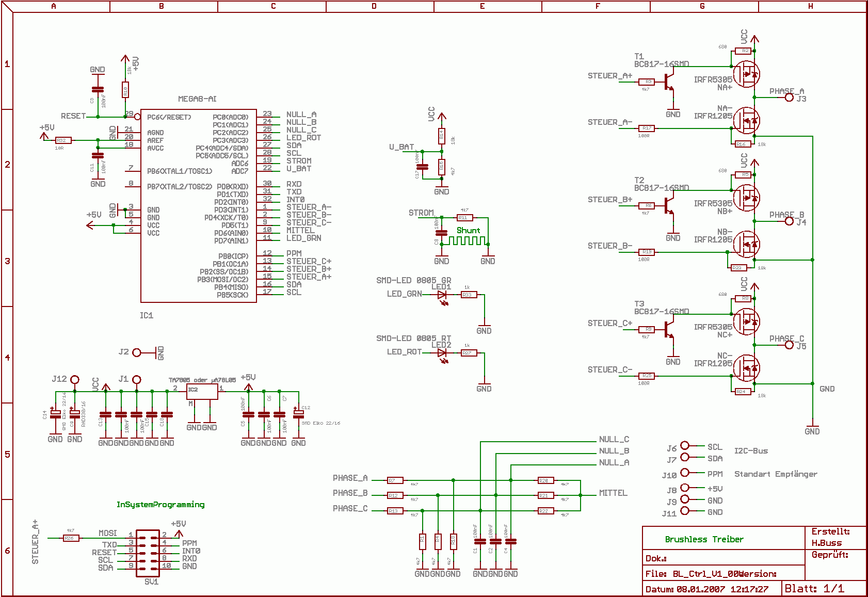Screen dimensions: 868x597
Task: Select the I2C-Bus annotation text
Action: click(751, 451)
